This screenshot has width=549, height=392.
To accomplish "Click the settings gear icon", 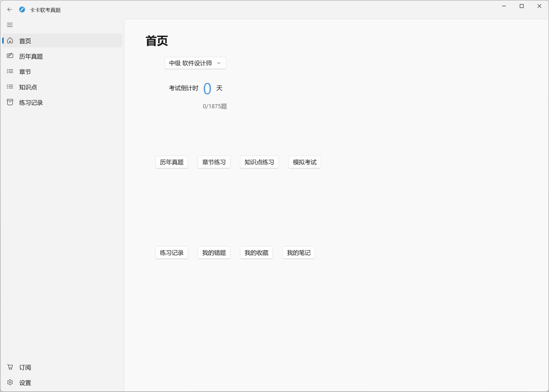I will point(10,383).
